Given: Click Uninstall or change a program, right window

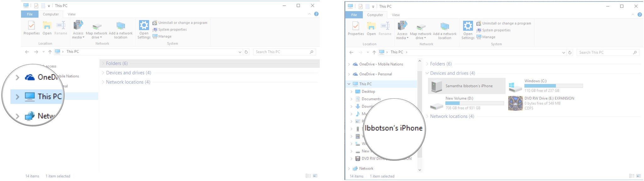Looking at the screenshot, I should click(x=504, y=23).
